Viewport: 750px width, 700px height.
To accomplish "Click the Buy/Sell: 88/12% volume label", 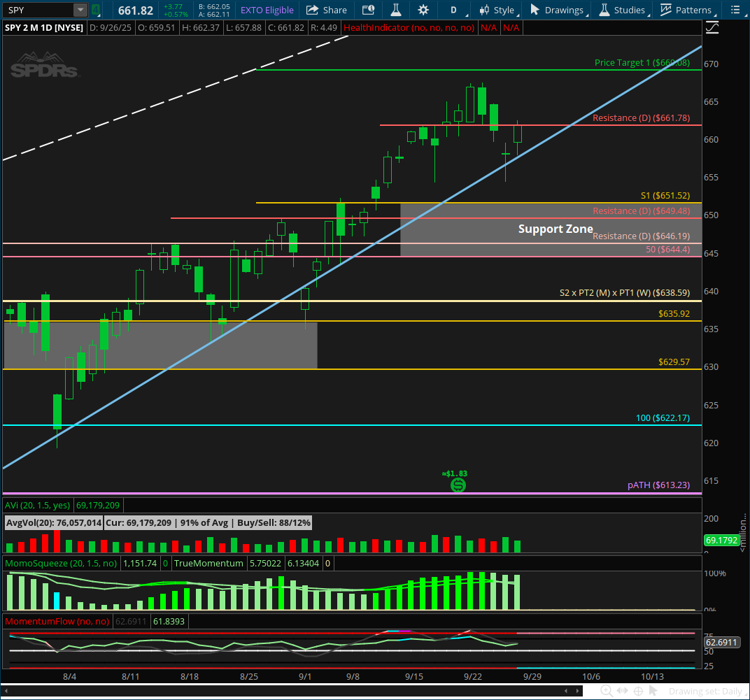I will (274, 522).
